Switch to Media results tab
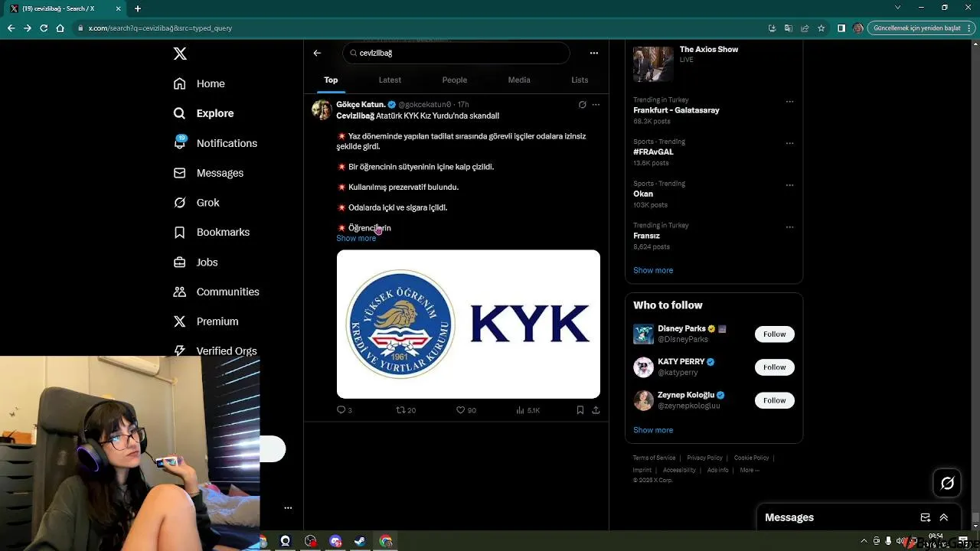This screenshot has width=980, height=551. 519,80
